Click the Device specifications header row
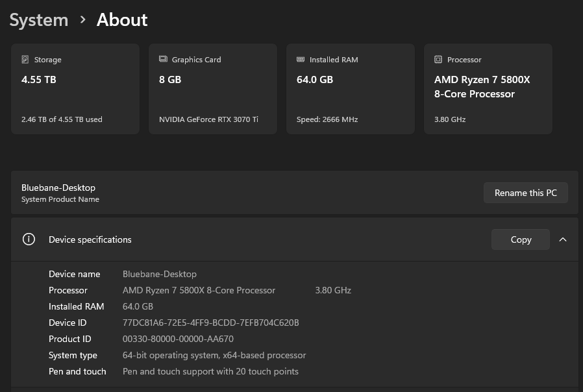Screen dimensions: 583x392 (260, 239)
